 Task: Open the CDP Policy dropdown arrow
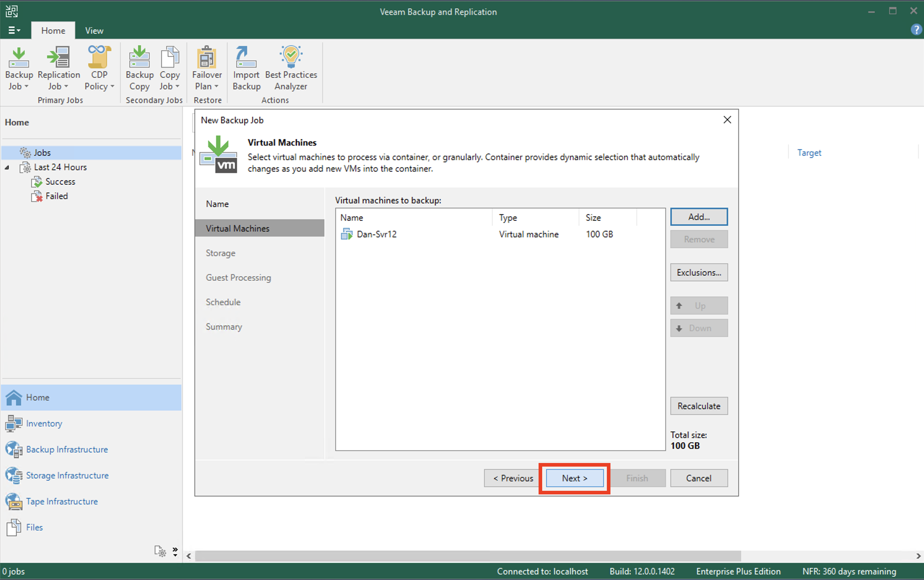(x=112, y=86)
